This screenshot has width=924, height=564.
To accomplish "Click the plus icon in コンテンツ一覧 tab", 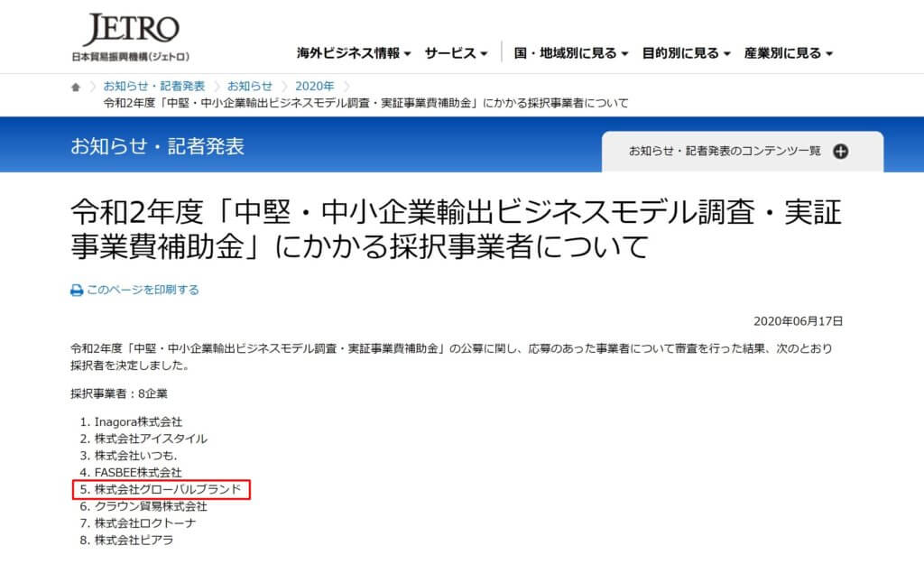I will 841,152.
